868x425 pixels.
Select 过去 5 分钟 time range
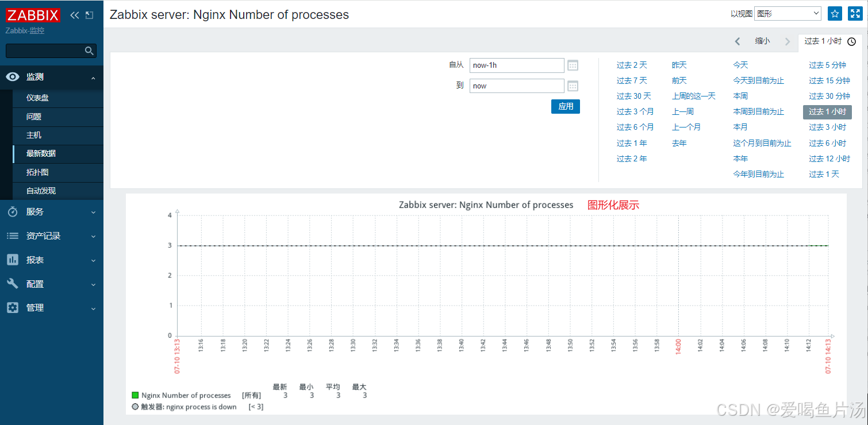point(827,65)
